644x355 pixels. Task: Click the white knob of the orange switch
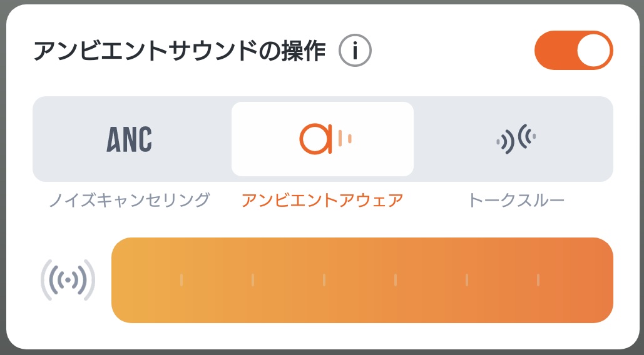593,51
